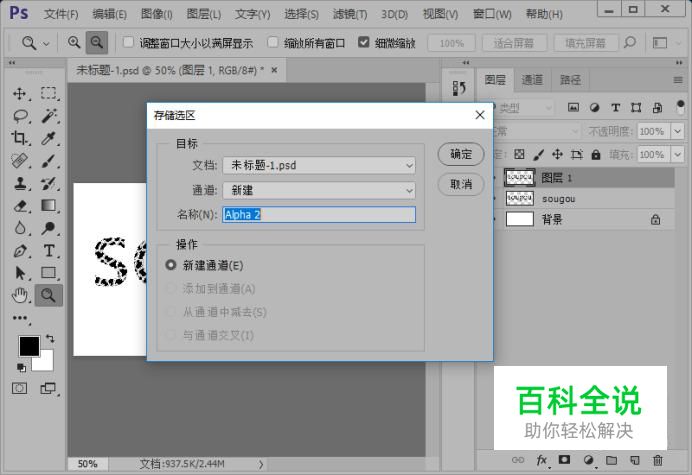The width and height of the screenshot is (692, 475).
Task: Select the Gradient tool
Action: (49, 206)
